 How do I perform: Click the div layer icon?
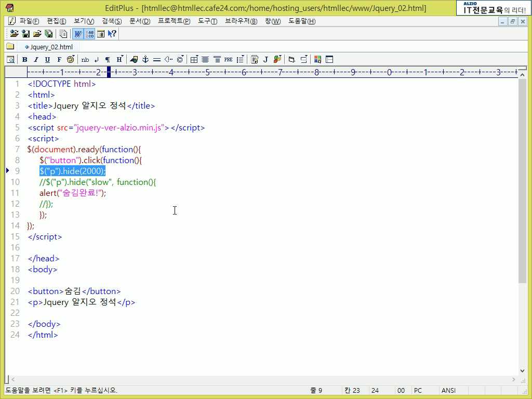click(x=291, y=60)
